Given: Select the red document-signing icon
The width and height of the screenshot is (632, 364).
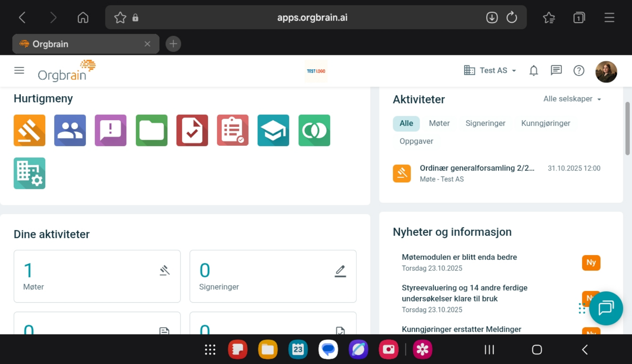Looking at the screenshot, I should tap(192, 130).
